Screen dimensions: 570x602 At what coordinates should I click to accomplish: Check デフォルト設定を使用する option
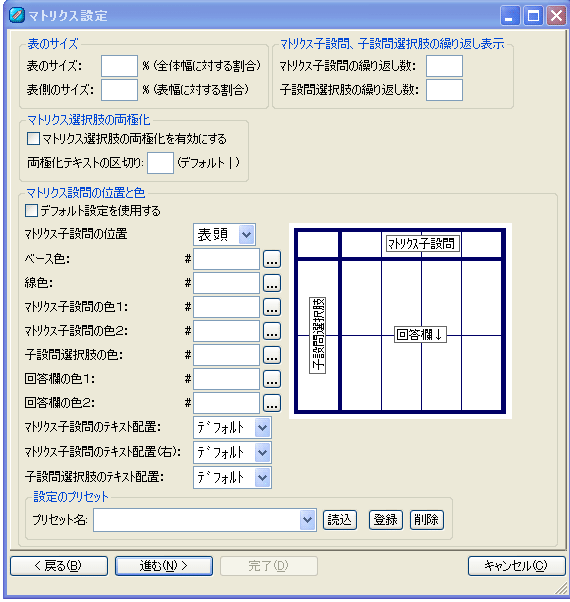click(31, 210)
